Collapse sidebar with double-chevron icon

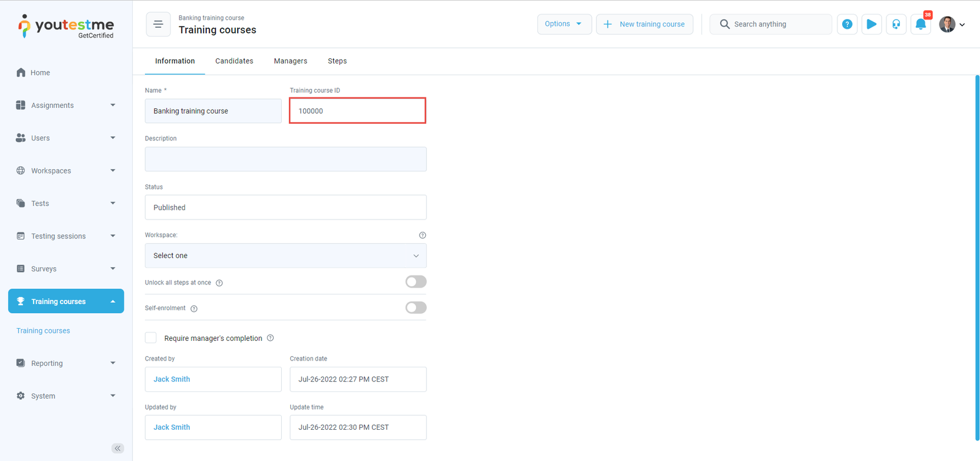click(118, 448)
